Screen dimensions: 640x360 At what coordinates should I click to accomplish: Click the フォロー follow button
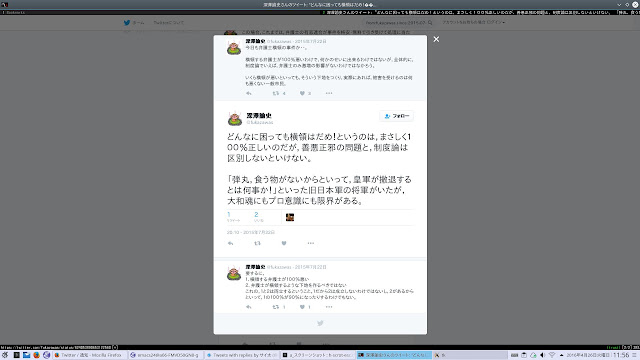point(397,116)
